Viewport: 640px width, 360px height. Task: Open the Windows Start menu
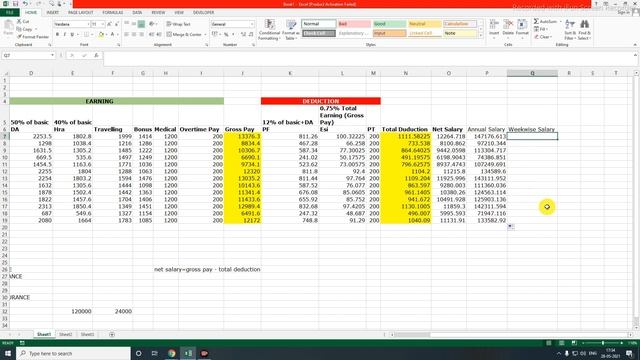coord(8,353)
